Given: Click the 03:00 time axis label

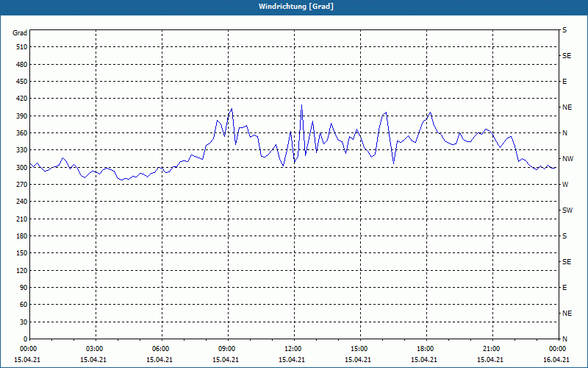Looking at the screenshot, I should 95,349.
